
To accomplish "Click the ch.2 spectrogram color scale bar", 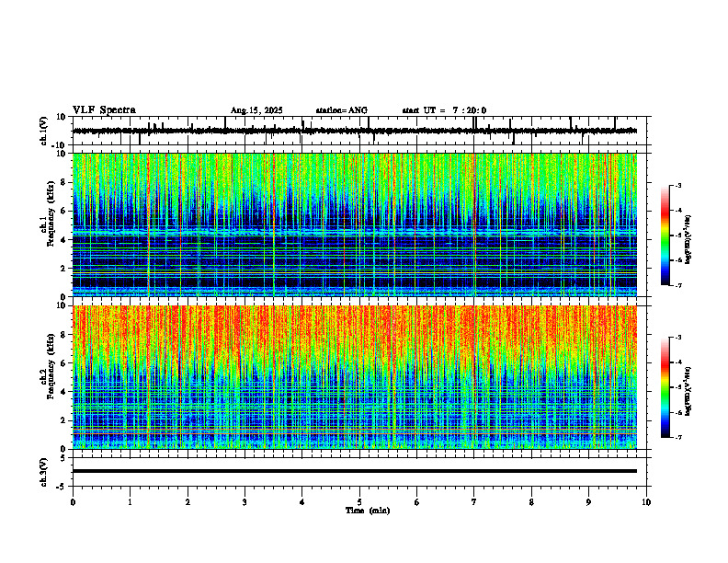I will pyautogui.click(x=665, y=387).
